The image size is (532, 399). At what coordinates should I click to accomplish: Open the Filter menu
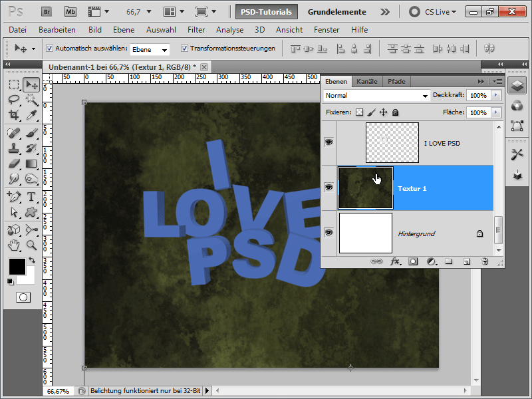196,30
